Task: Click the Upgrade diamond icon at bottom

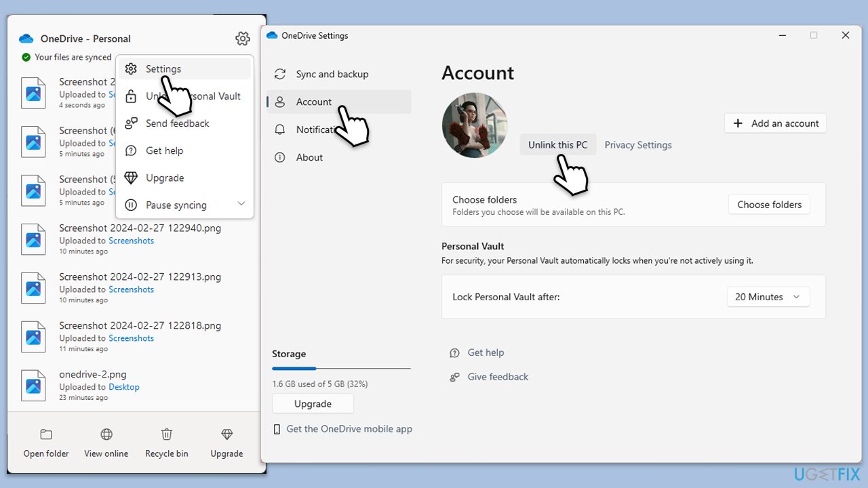Action: [x=226, y=434]
